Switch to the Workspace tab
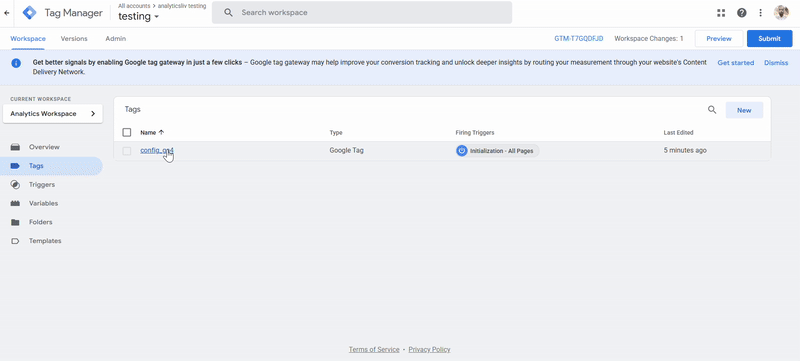The width and height of the screenshot is (800, 361). coord(28,39)
